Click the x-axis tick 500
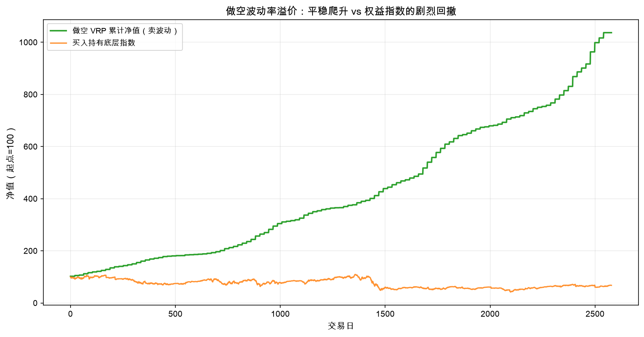This screenshot has width=644, height=337. (175, 314)
